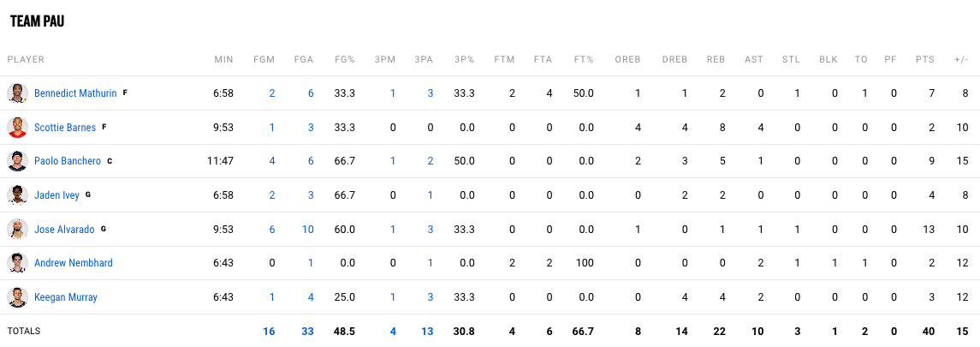
Task: Click Paolo Banchero's avatar image
Action: (x=17, y=161)
